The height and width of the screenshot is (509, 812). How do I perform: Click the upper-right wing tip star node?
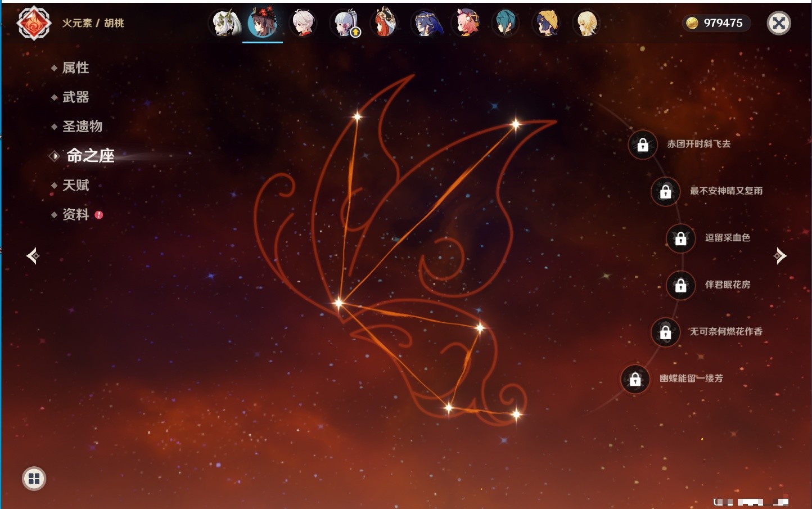click(516, 124)
